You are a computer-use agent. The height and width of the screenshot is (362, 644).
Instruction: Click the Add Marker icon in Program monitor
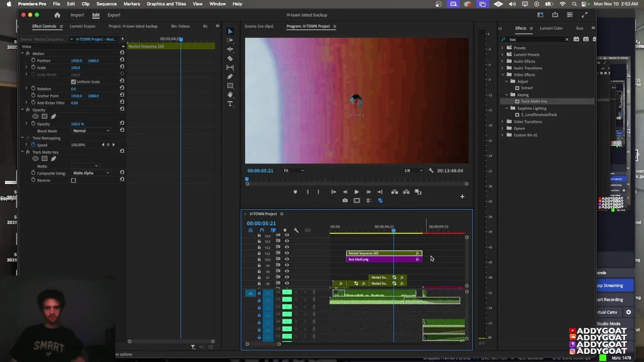pyautogui.click(x=295, y=192)
